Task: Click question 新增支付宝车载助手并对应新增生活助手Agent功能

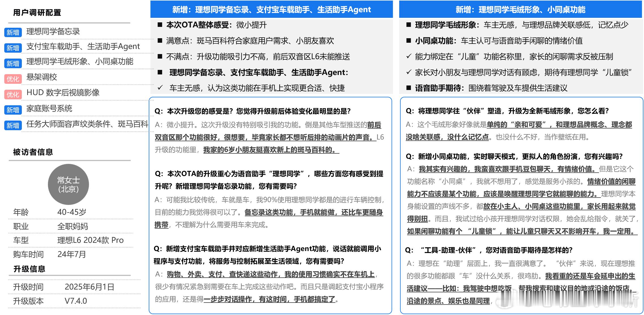Action: (267, 255)
